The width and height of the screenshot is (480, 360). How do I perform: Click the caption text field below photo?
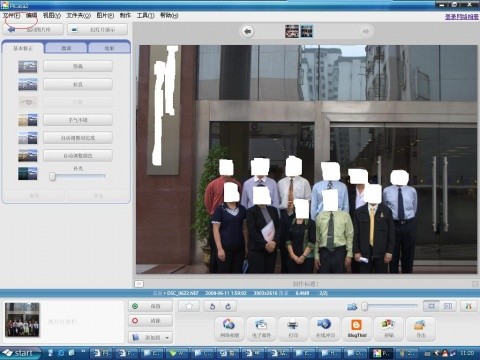[306, 284]
